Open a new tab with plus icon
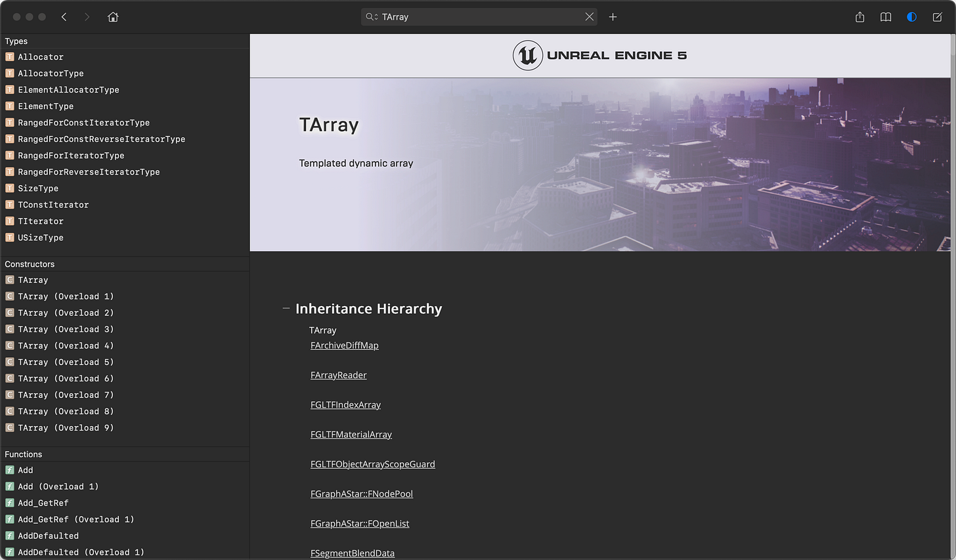The width and height of the screenshot is (956, 560). tap(613, 17)
